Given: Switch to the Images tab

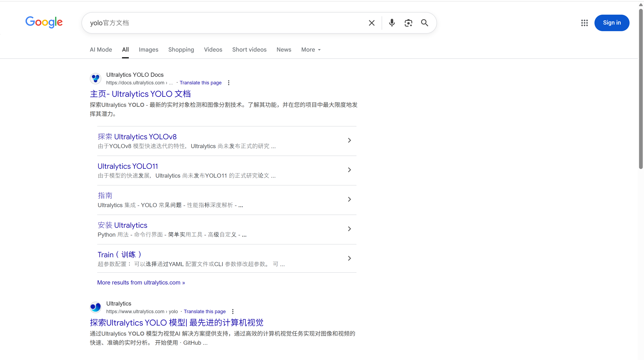Looking at the screenshot, I should 148,50.
